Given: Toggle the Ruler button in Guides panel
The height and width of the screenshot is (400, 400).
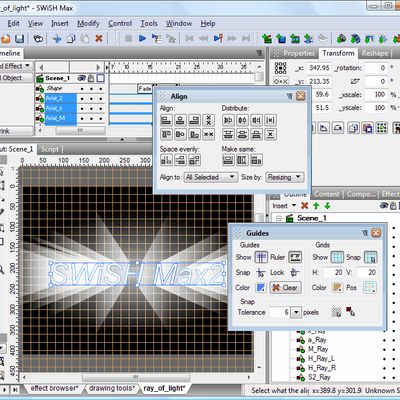Looking at the screenshot, I should coord(295,257).
